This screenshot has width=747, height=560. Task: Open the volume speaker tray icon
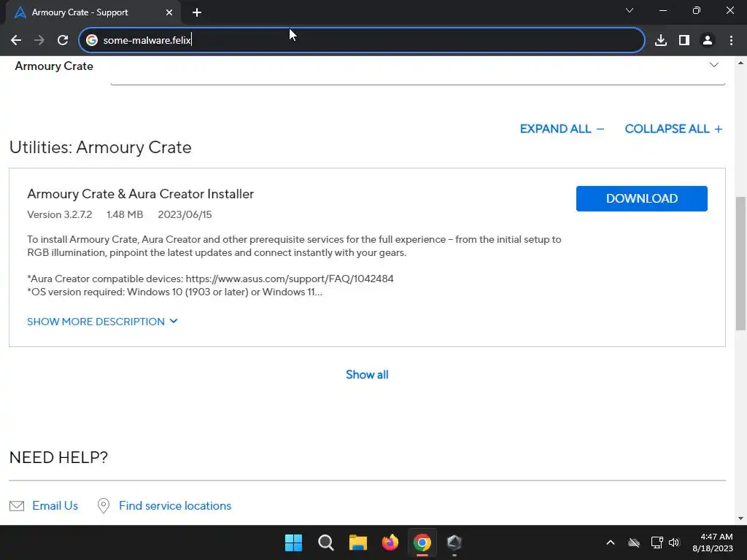[x=673, y=542]
